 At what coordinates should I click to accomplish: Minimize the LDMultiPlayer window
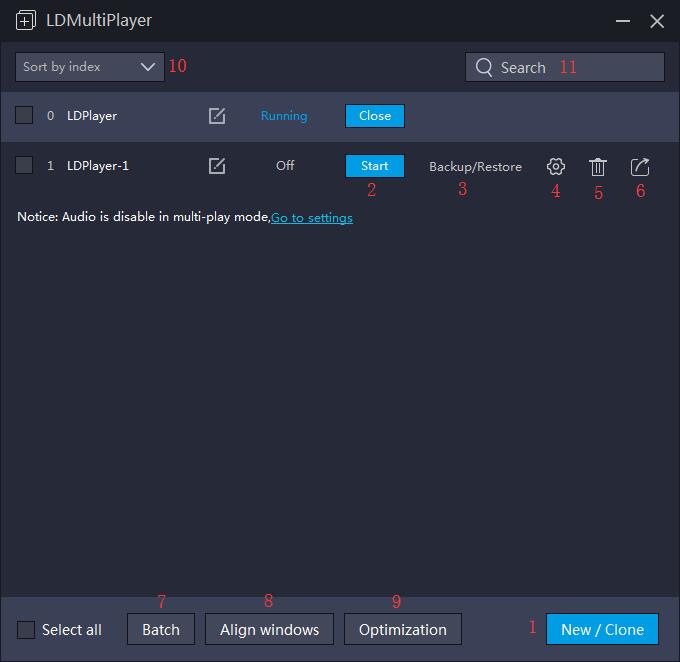623,21
